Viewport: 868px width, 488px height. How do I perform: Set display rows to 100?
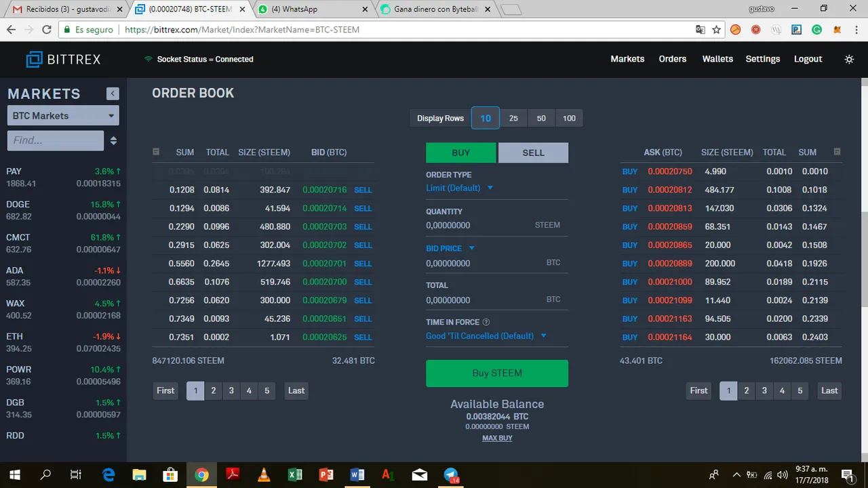(569, 118)
